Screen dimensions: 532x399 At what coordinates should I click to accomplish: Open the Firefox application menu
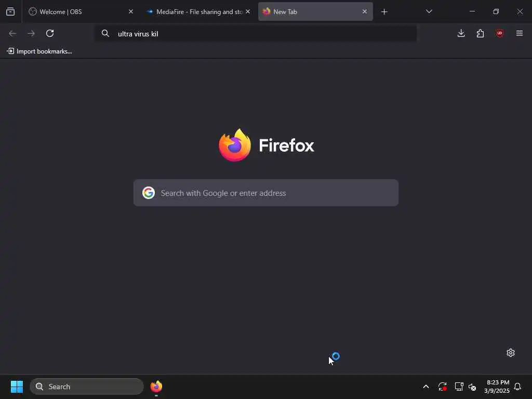[x=519, y=33]
